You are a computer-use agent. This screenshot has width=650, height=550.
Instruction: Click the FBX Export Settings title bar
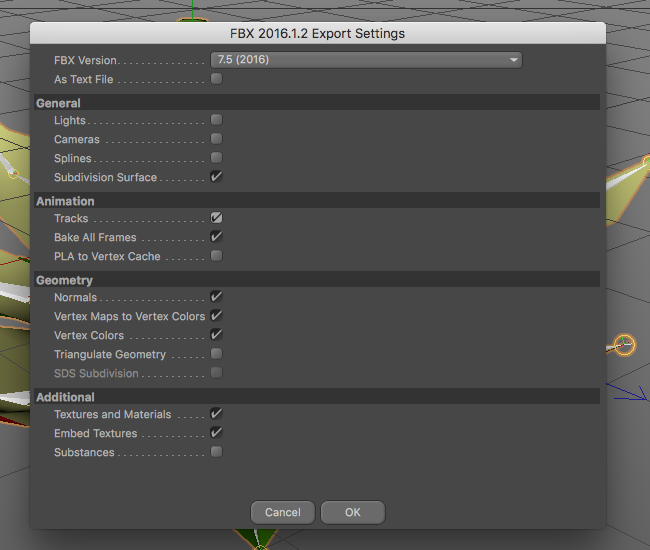tap(318, 34)
